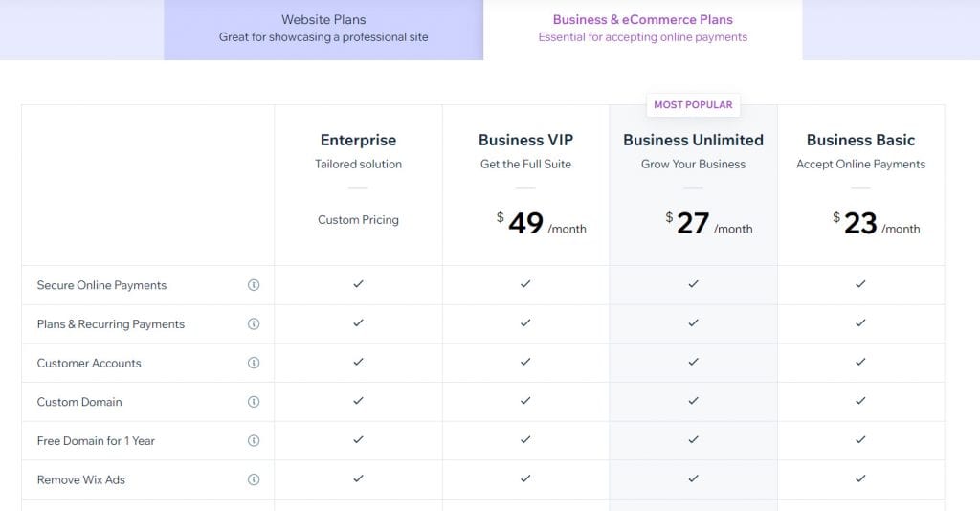Click Business VIP checkmark for Custom Domain
980x511 pixels.
(525, 401)
